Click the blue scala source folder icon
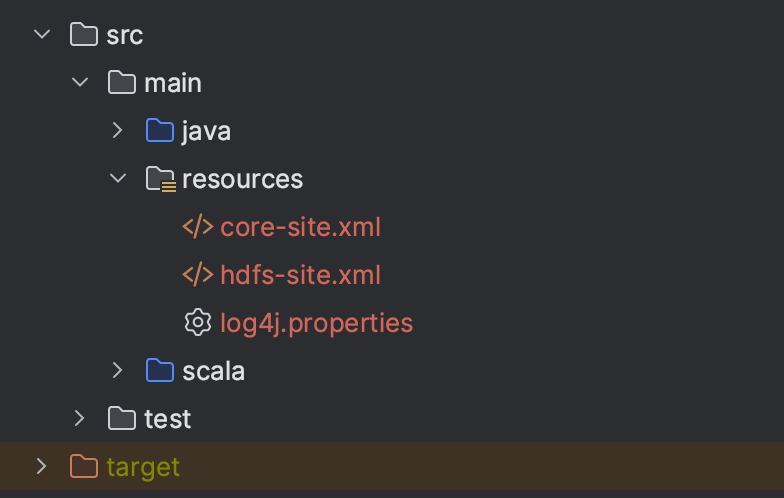 [160, 371]
